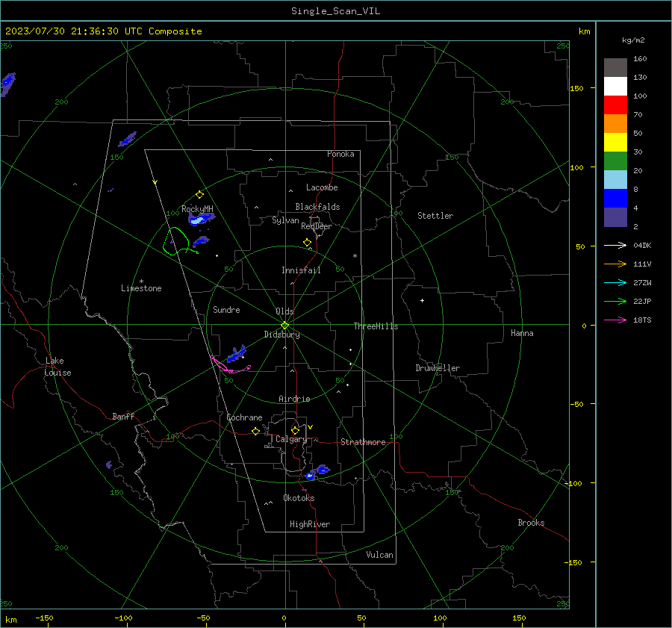Image resolution: width=672 pixels, height=628 pixels.
Task: Pick the white 100-130 legend swatch
Action: [x=615, y=86]
